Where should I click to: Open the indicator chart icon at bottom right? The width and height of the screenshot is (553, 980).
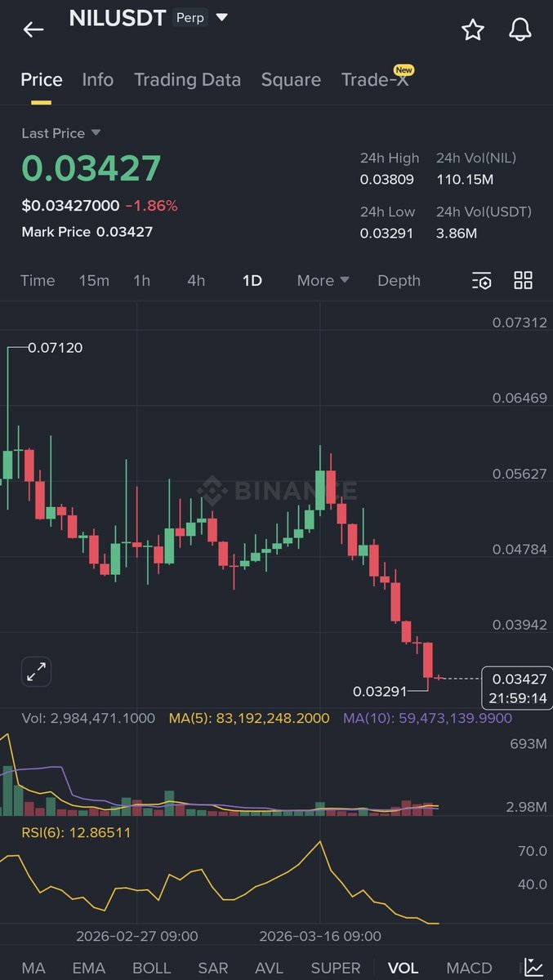click(x=534, y=968)
